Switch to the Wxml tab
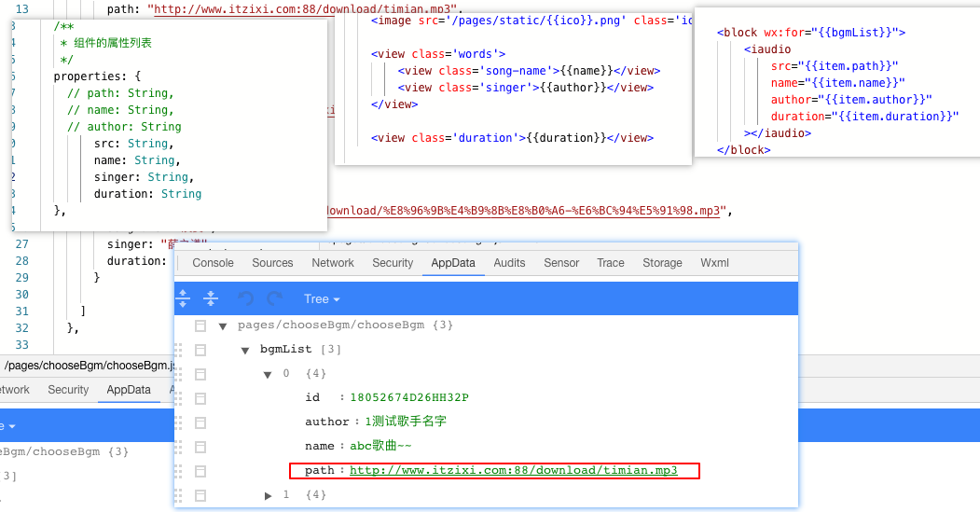 714,263
